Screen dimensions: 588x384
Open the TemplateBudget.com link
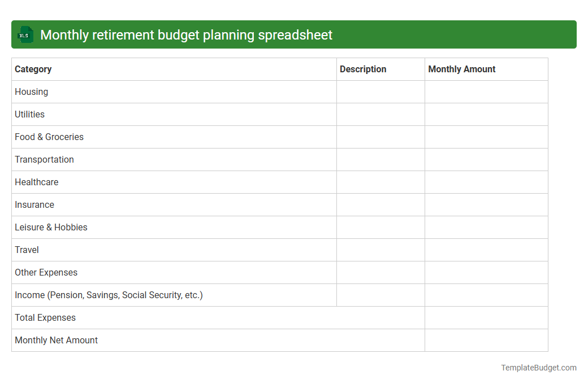[538, 368]
